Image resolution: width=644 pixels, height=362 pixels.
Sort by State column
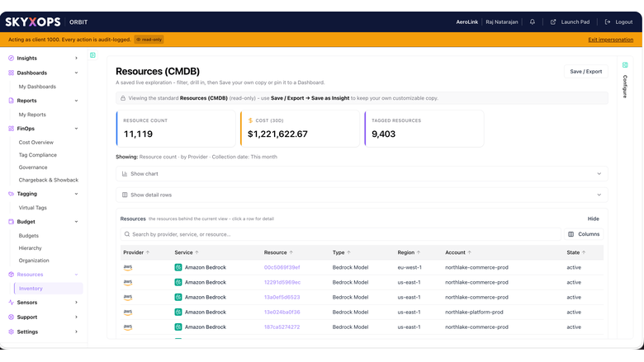tap(575, 252)
